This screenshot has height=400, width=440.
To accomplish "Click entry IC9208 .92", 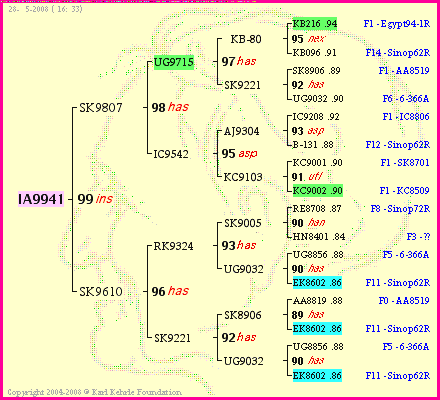I will click(316, 117).
